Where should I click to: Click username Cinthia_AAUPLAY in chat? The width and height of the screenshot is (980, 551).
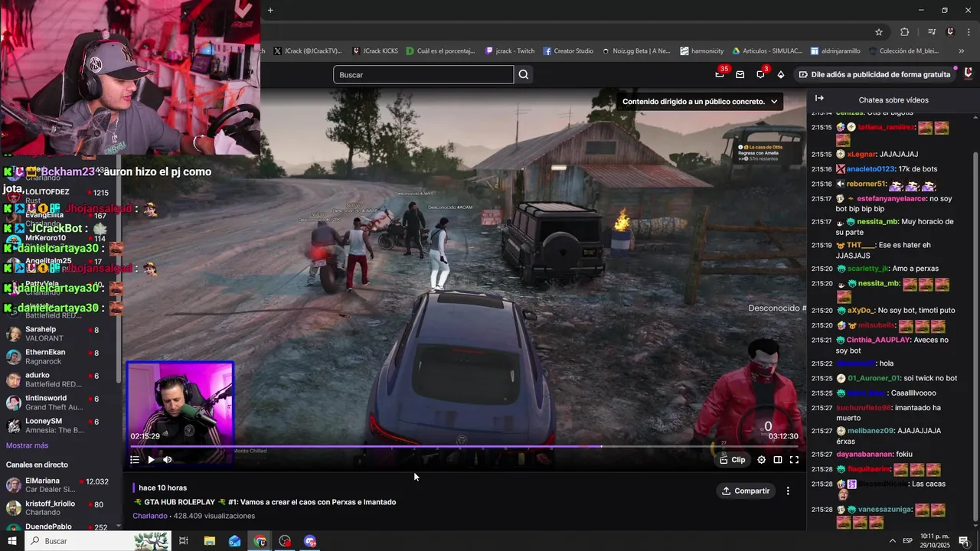[878, 340]
